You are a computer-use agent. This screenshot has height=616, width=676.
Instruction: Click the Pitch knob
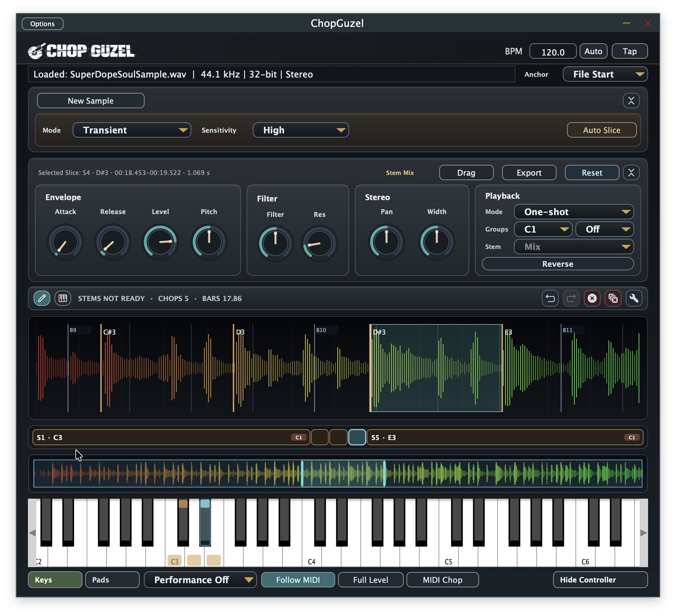pos(209,242)
